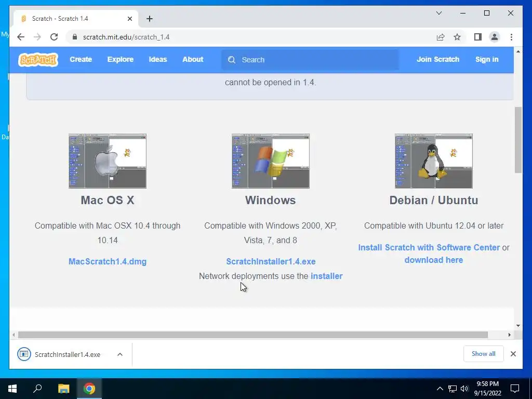Expand download item options chevron

tap(120, 354)
